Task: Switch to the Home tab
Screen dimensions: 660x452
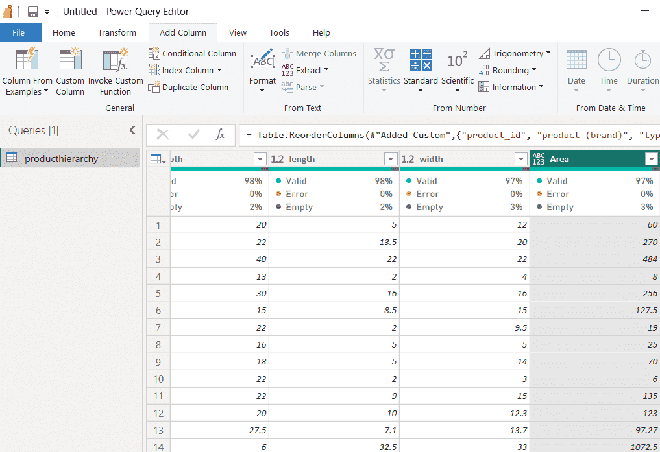Action: coord(64,33)
